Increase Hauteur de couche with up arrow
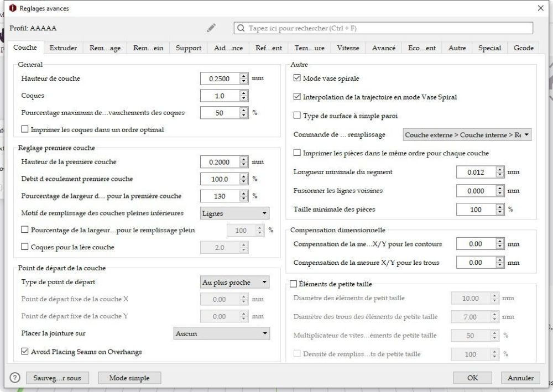This screenshot has width=553, height=392. (x=244, y=76)
